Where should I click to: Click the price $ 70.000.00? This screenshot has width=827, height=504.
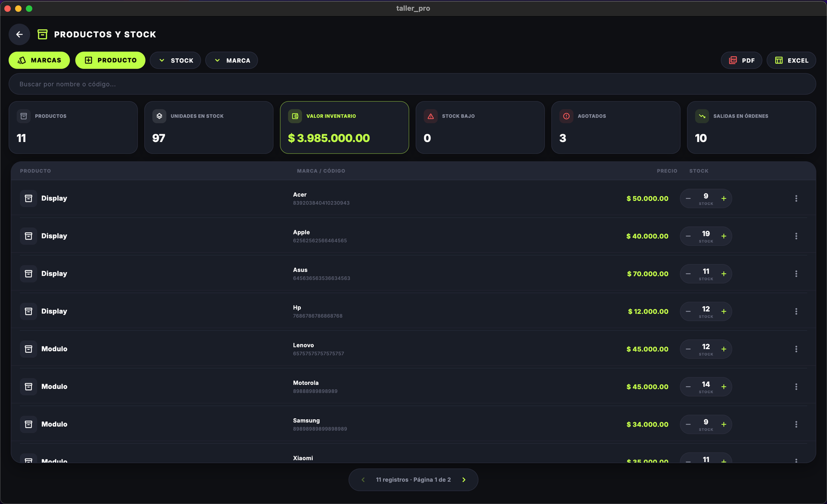pos(648,274)
